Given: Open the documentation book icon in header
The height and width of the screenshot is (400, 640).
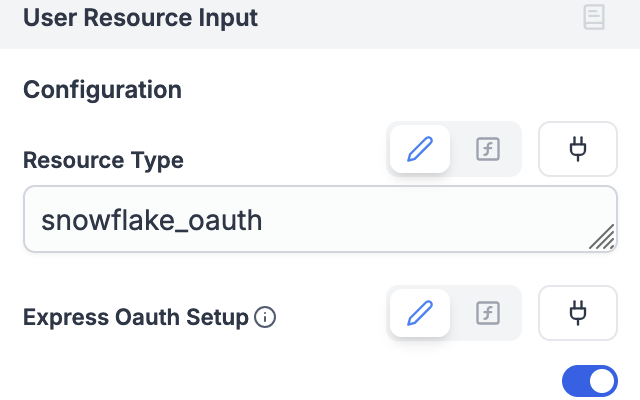Looking at the screenshot, I should point(594,17).
